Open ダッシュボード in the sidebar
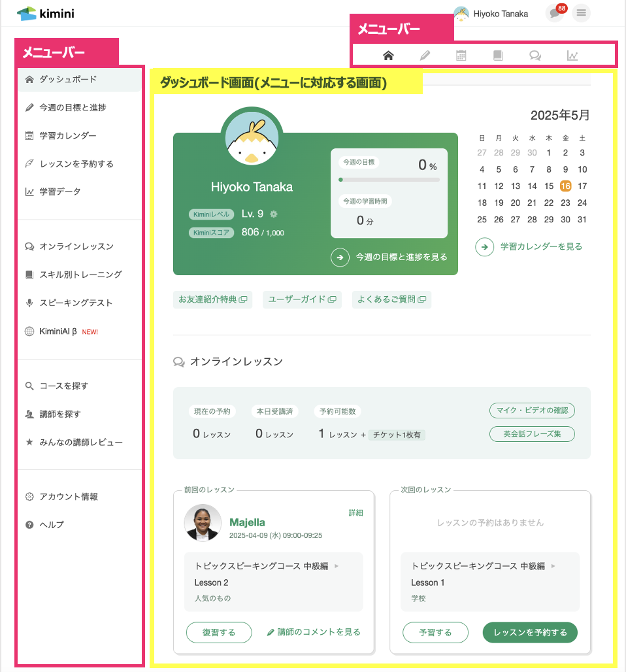 tap(79, 79)
